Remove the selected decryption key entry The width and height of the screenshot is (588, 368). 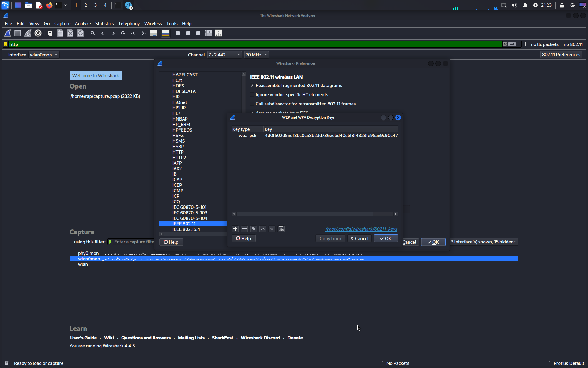(244, 229)
